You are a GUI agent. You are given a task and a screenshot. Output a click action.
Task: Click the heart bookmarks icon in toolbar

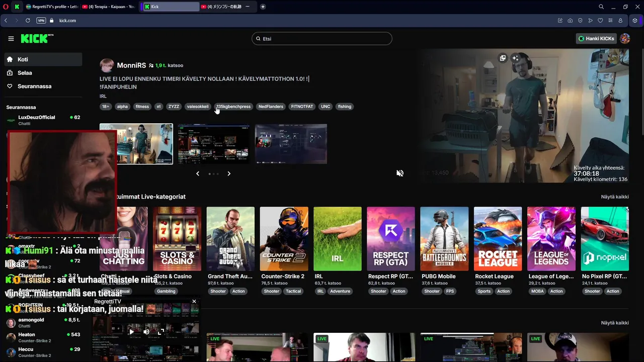point(600,21)
